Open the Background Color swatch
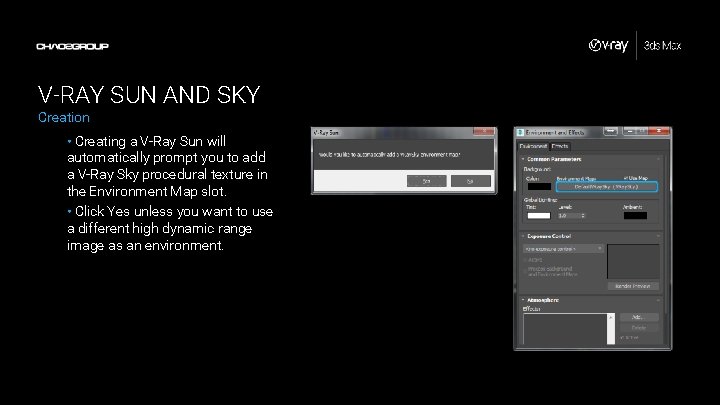 coord(539,186)
